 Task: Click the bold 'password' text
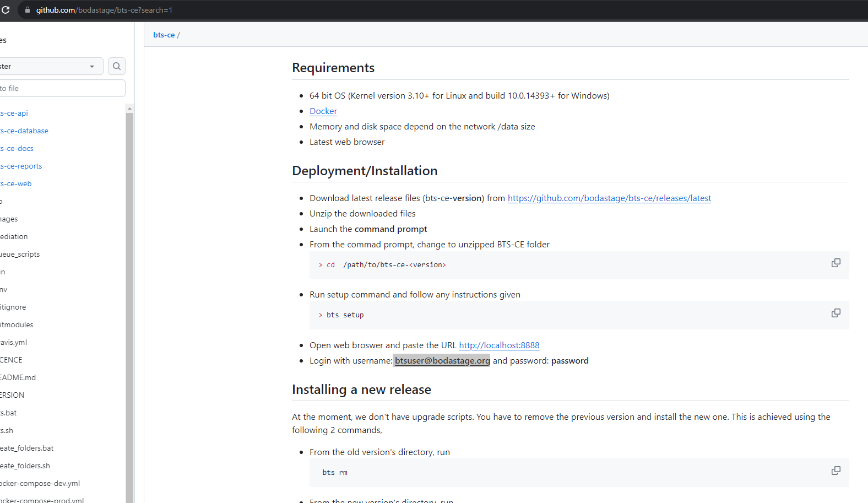click(569, 360)
